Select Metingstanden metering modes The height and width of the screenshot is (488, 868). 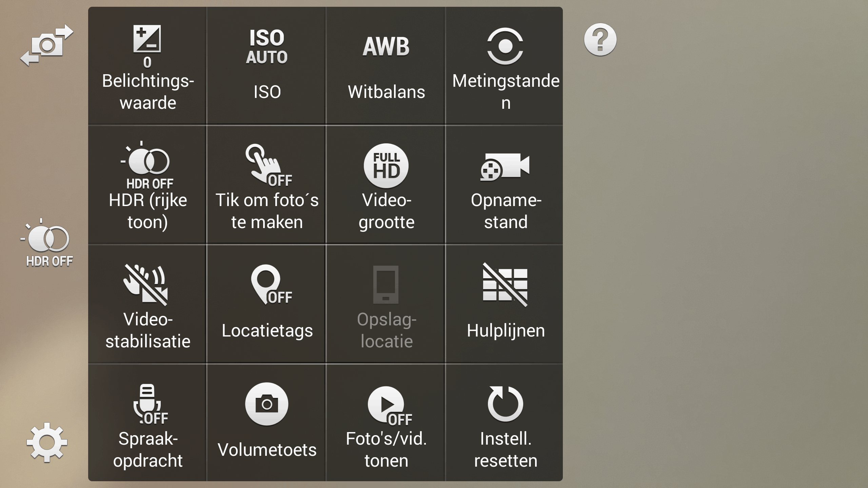(505, 66)
